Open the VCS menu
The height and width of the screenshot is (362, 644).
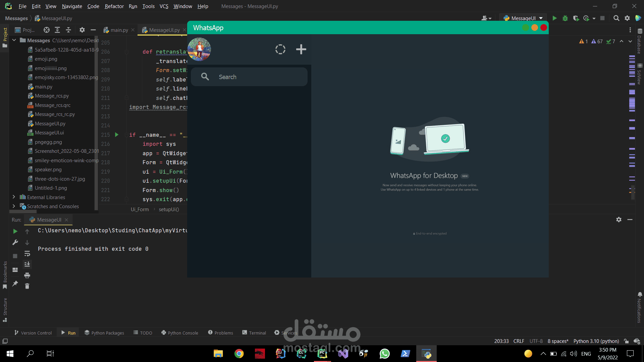click(x=164, y=6)
